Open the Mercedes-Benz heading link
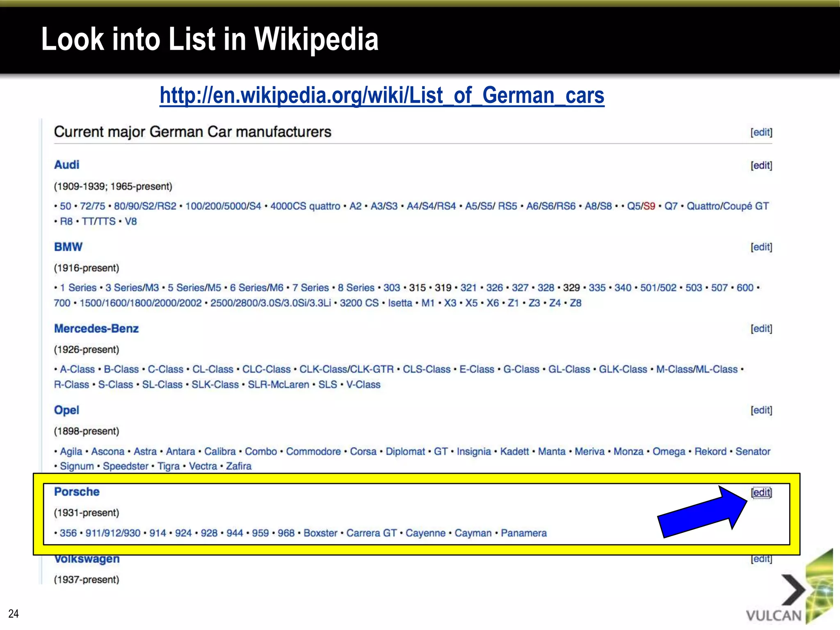Image resolution: width=840 pixels, height=630 pixels. [96, 329]
